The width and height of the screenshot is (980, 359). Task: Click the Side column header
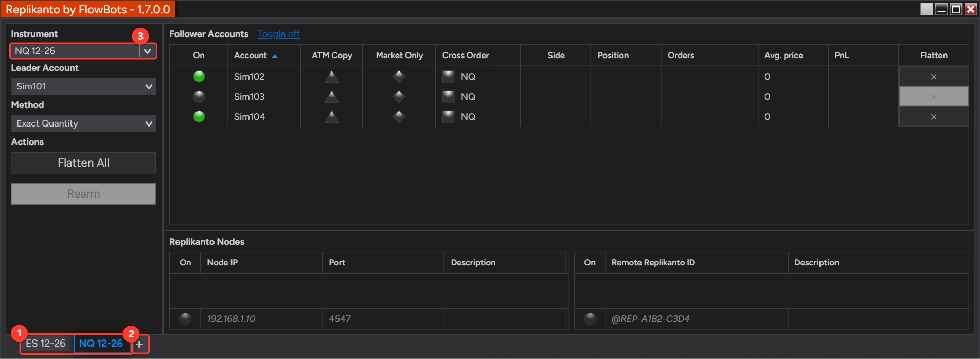[556, 55]
